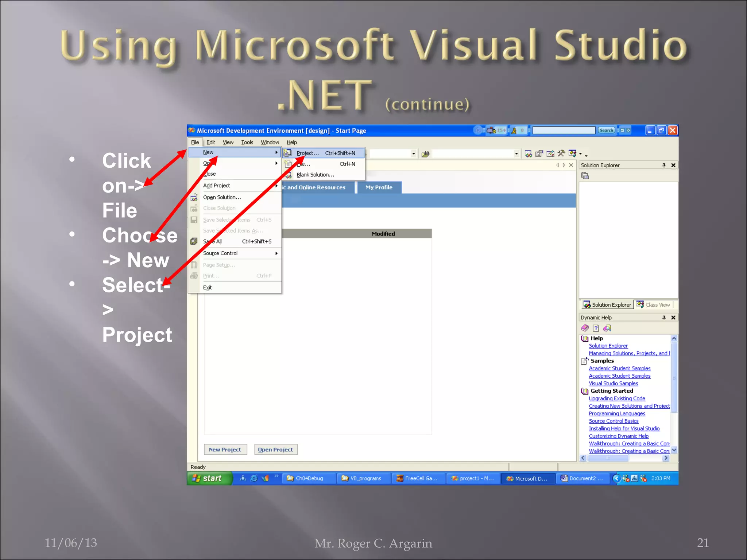The image size is (747, 560).
Task: Switch to the My Profile tab
Action: coord(379,187)
